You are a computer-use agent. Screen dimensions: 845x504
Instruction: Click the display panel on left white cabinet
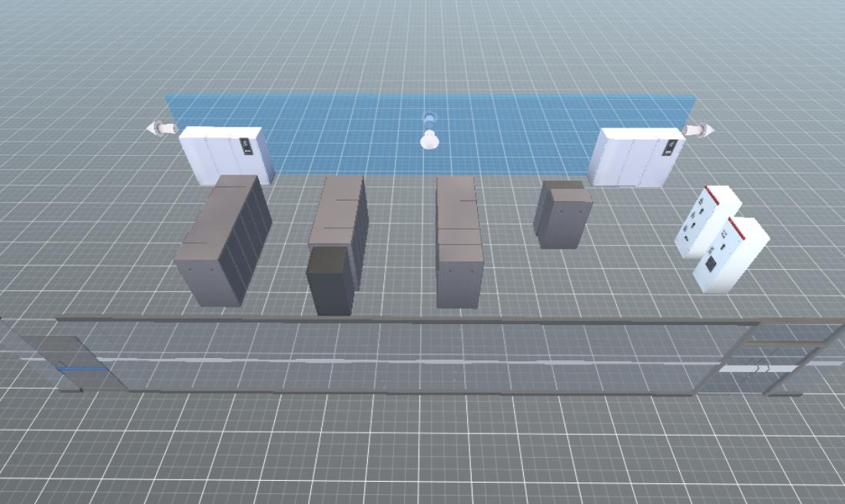[x=246, y=146]
